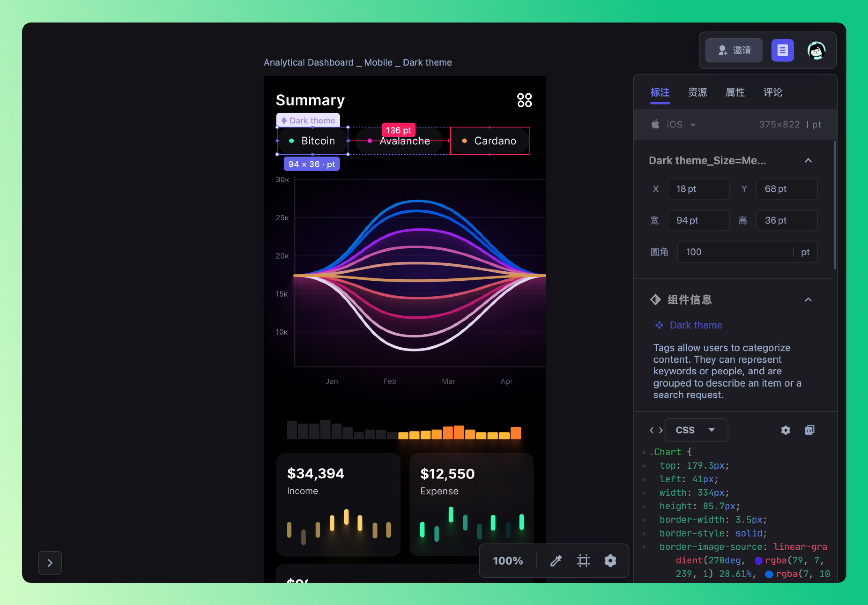Open code settings gear icon
The image size is (868, 605).
(785, 430)
